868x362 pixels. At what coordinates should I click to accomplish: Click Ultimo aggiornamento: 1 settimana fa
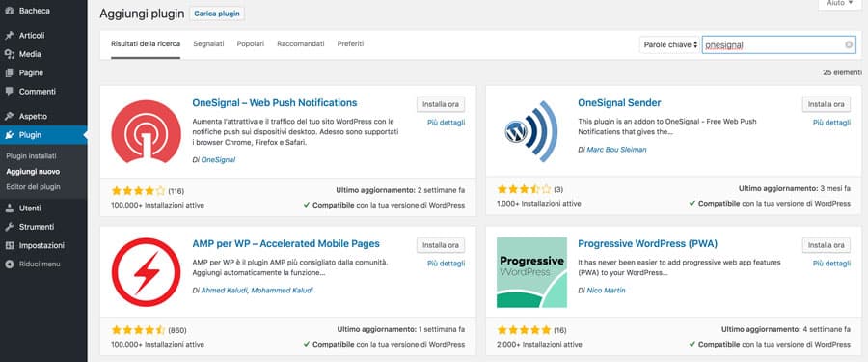point(401,329)
